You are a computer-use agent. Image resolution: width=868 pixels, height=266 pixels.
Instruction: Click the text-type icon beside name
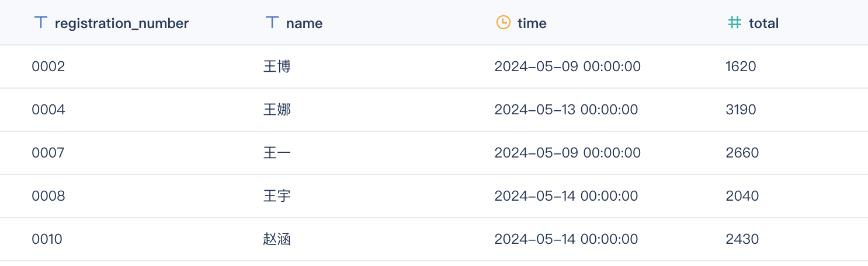click(272, 23)
